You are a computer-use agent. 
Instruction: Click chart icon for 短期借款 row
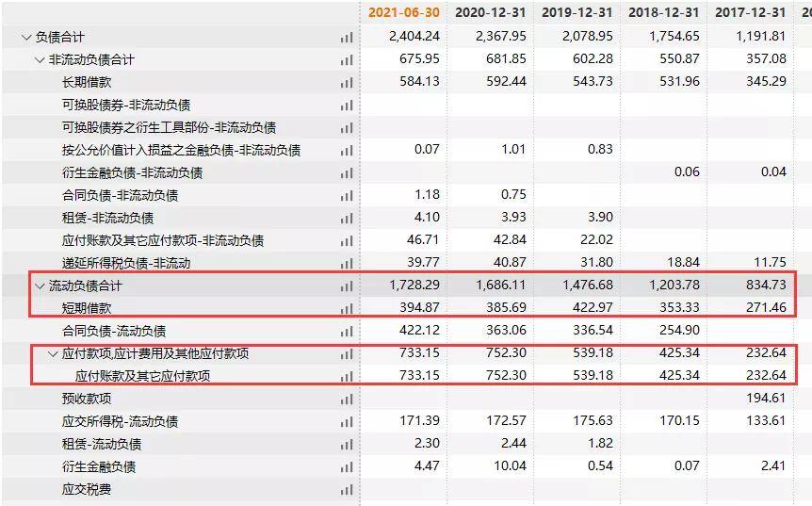click(x=347, y=309)
